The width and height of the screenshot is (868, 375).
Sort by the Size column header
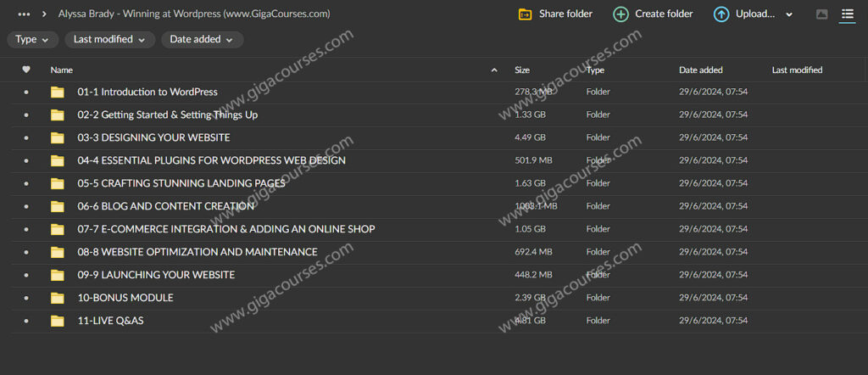(522, 70)
